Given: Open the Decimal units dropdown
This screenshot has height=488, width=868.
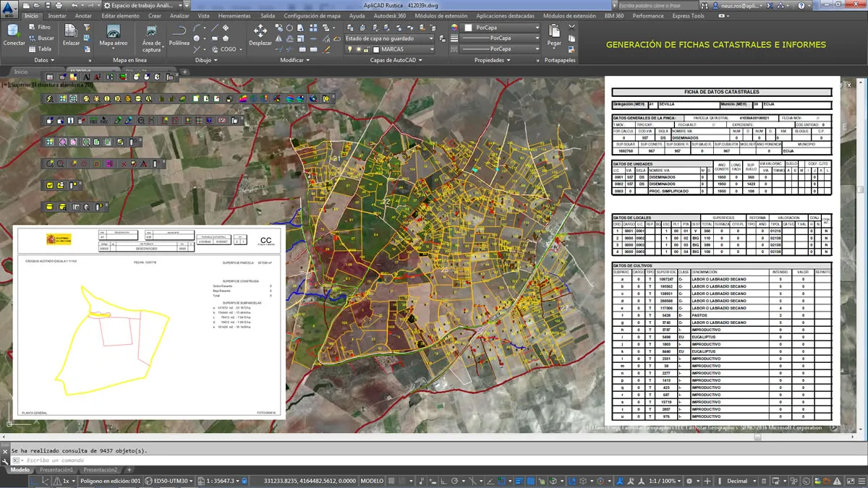Looking at the screenshot, I should 740,481.
